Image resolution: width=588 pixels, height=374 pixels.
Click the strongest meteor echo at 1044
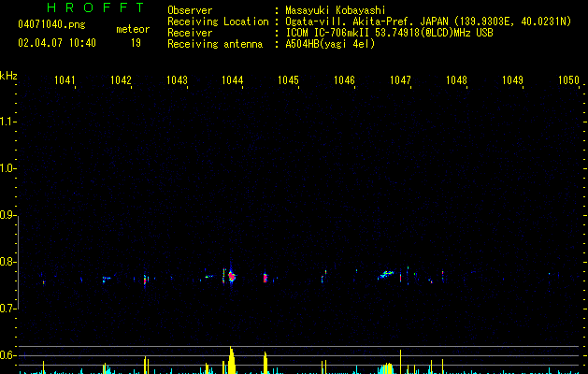[x=231, y=277]
